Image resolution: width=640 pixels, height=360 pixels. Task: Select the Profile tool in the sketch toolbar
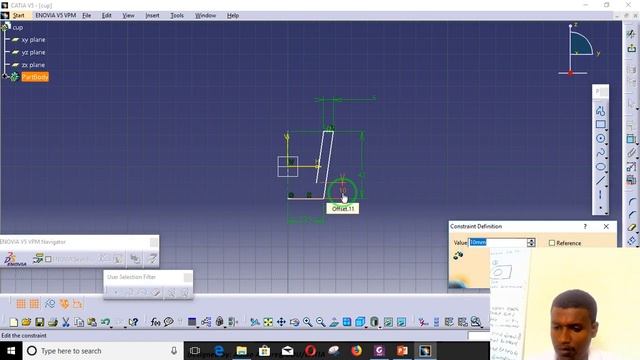click(x=600, y=110)
